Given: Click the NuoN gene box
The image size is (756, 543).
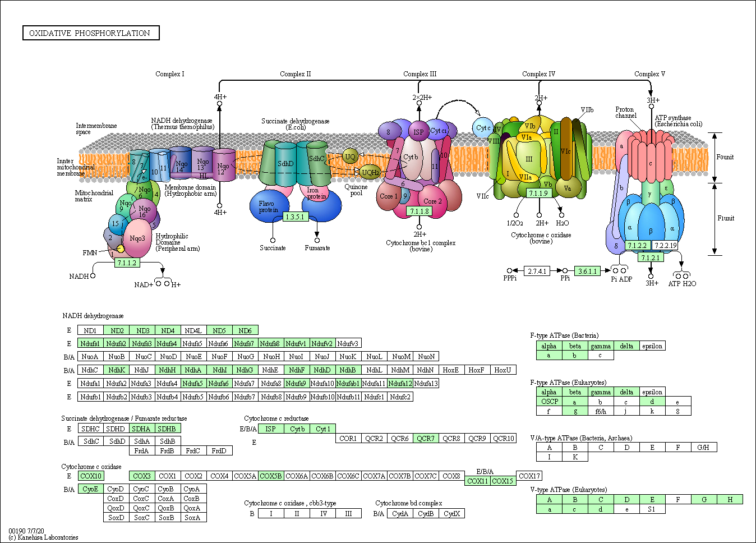Looking at the screenshot, I should [x=427, y=356].
